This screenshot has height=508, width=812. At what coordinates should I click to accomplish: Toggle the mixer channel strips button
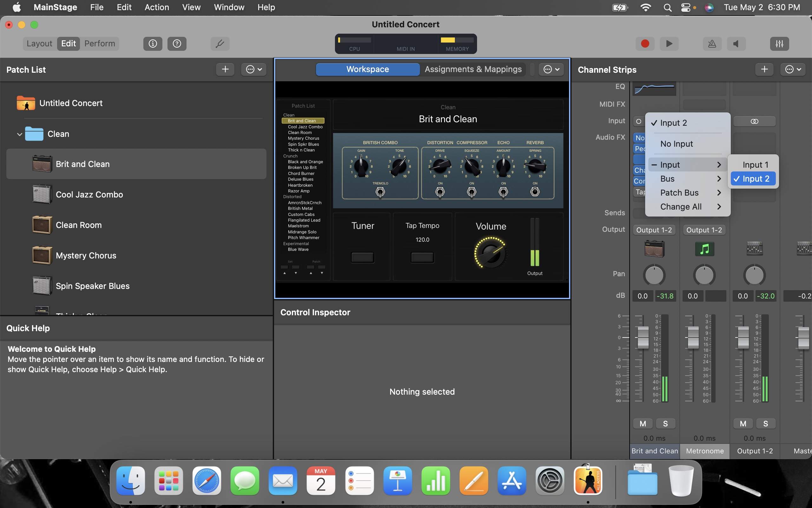coord(779,44)
